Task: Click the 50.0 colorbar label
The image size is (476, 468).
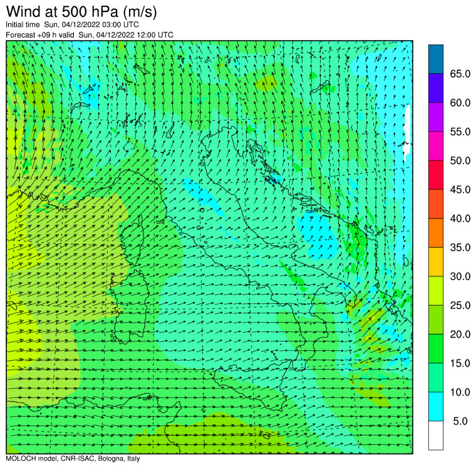Action: 460,160
